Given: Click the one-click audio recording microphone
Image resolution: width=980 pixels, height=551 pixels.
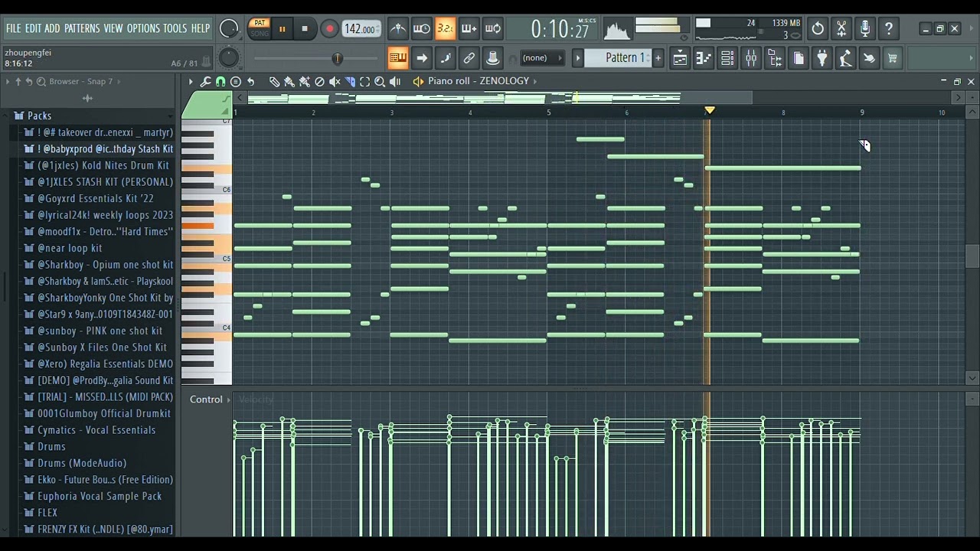Looking at the screenshot, I should click(865, 29).
